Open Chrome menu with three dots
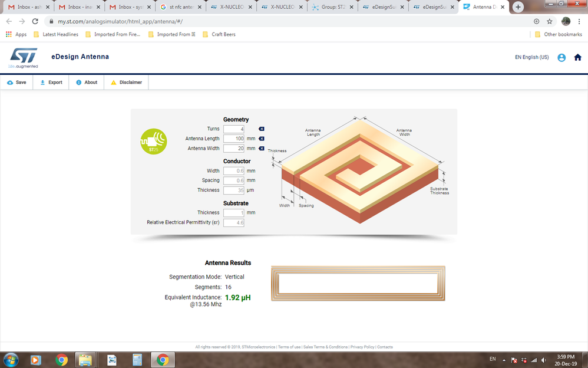This screenshot has width=588, height=368. [579, 21]
